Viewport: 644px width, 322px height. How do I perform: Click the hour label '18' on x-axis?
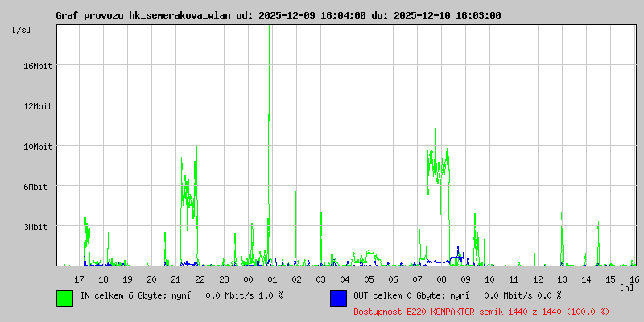tap(104, 279)
